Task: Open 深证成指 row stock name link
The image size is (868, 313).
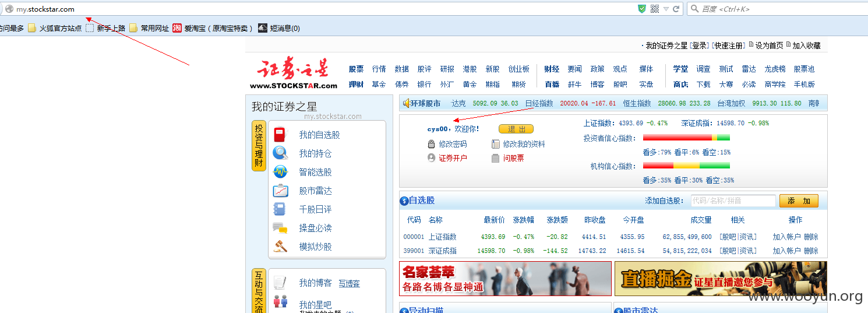Action: (443, 251)
